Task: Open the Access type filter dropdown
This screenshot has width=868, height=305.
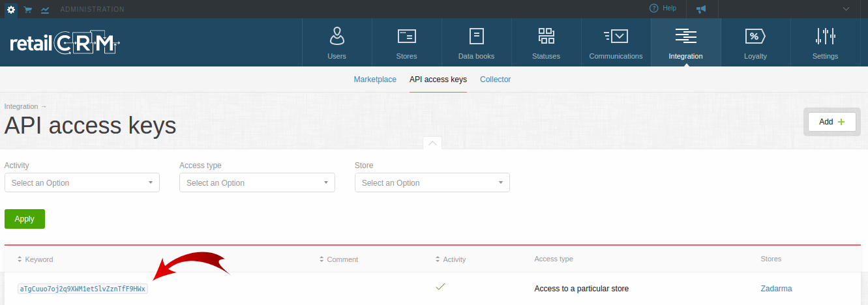Action: pyautogui.click(x=257, y=182)
